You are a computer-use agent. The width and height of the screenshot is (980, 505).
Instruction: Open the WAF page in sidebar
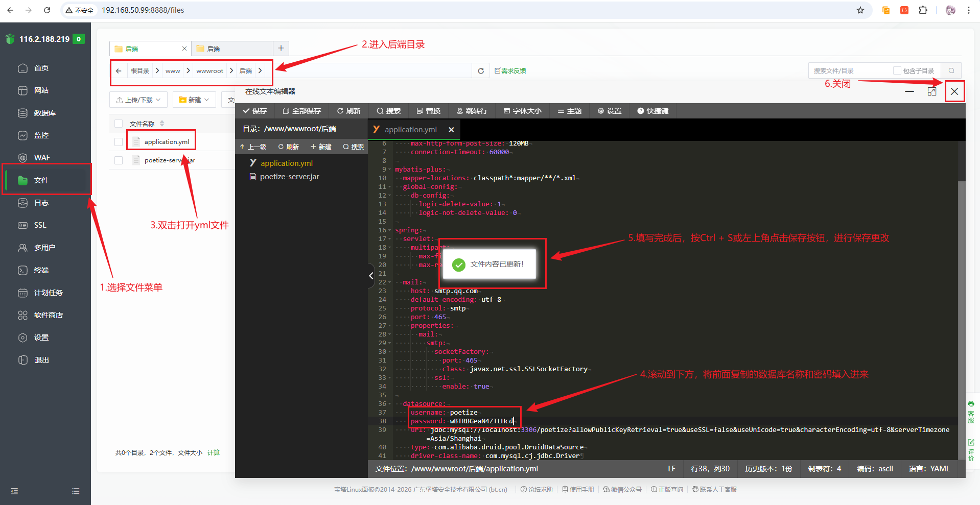pyautogui.click(x=42, y=158)
